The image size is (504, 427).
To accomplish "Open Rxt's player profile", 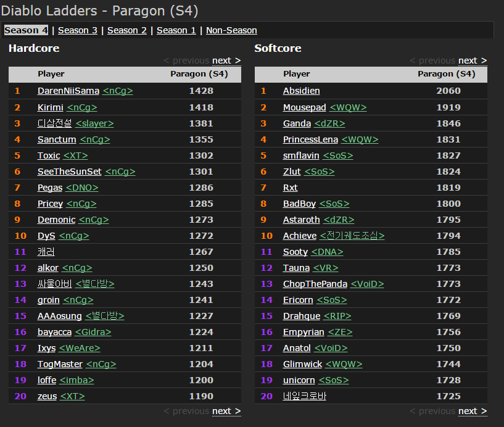I will coord(291,188).
